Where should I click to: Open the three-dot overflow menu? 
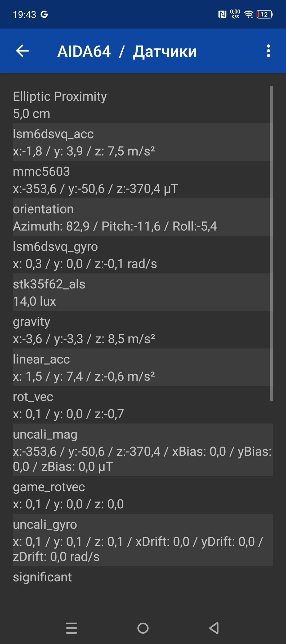268,51
